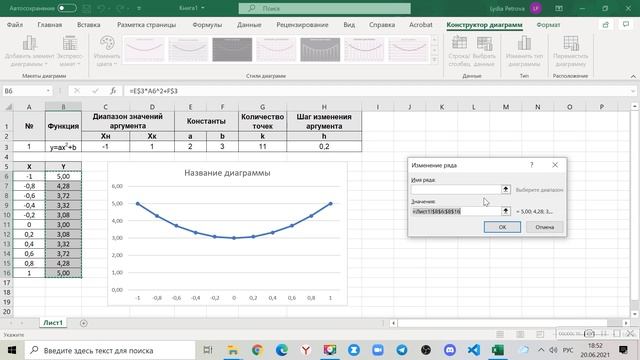
Task: Open the Справка tab
Action: pyautogui.click(x=382, y=25)
